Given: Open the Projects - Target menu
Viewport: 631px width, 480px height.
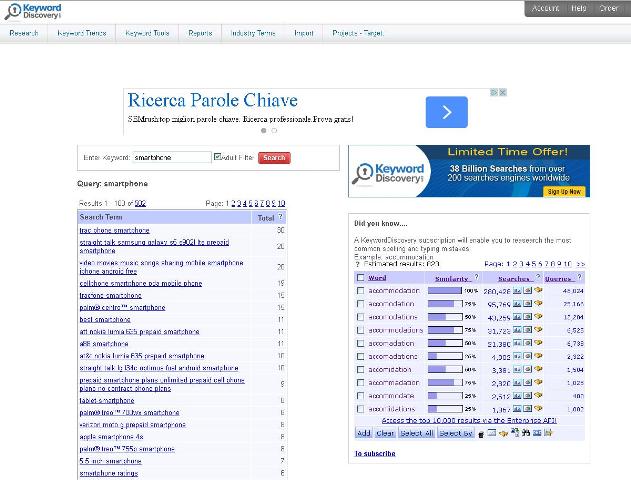Looking at the screenshot, I should 358,33.
